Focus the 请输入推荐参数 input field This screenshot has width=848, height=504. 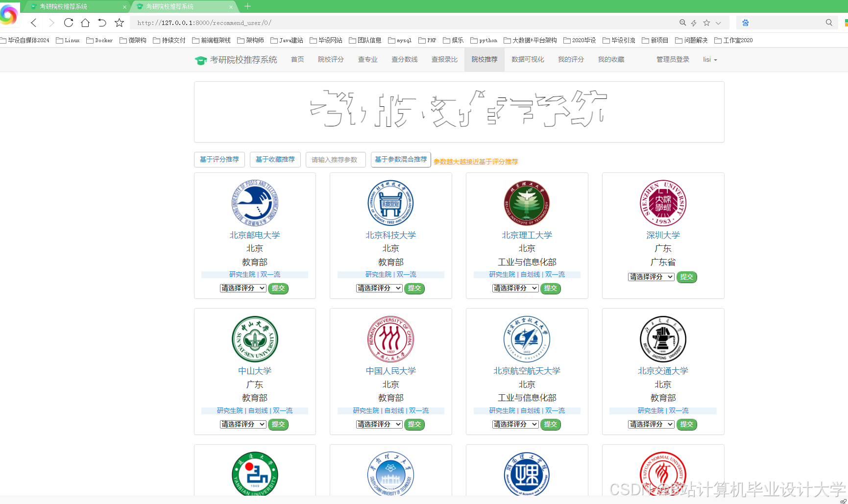336,160
